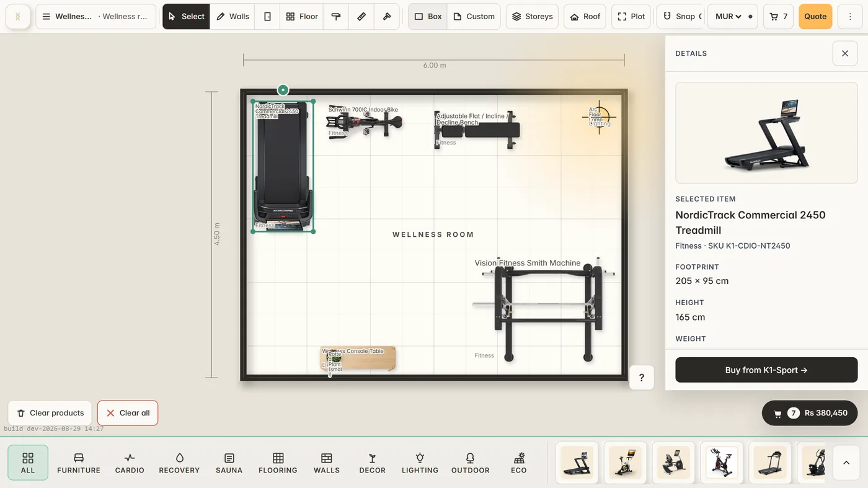
Task: Select the door tool icon
Action: tap(267, 17)
